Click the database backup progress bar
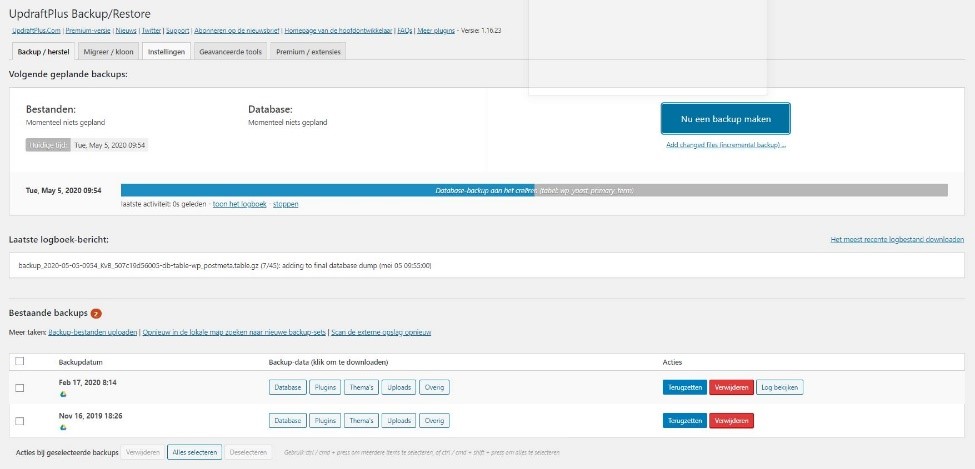This screenshot has width=975, height=469. [x=534, y=190]
